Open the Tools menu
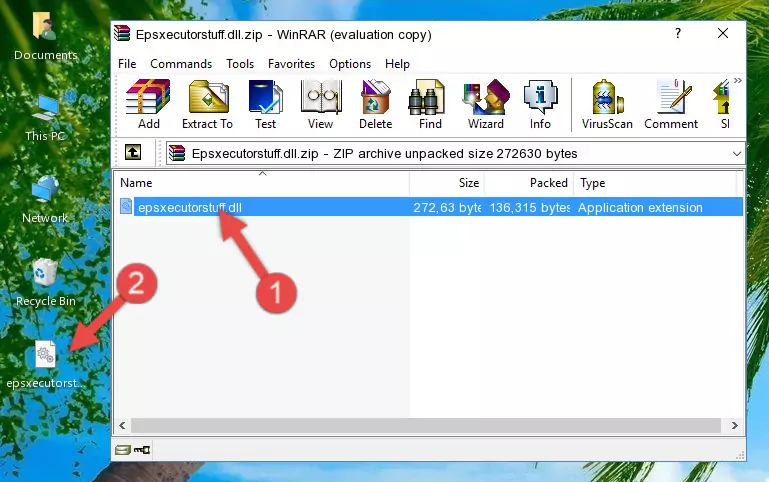Viewport: 769px width, 482px height. click(240, 64)
